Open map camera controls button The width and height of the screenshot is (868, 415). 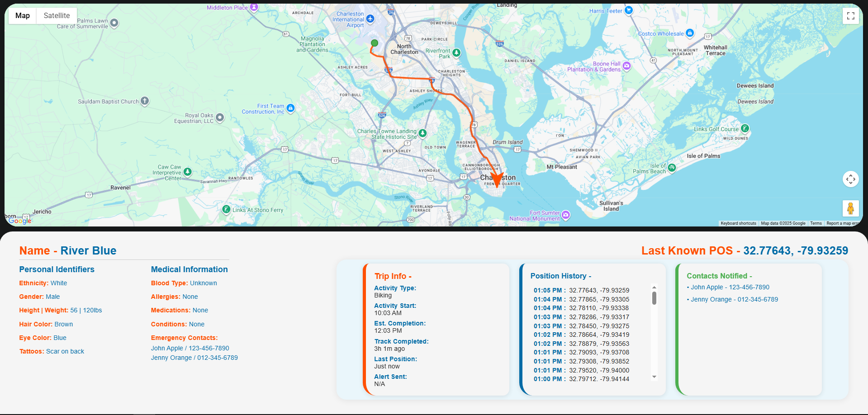(851, 179)
